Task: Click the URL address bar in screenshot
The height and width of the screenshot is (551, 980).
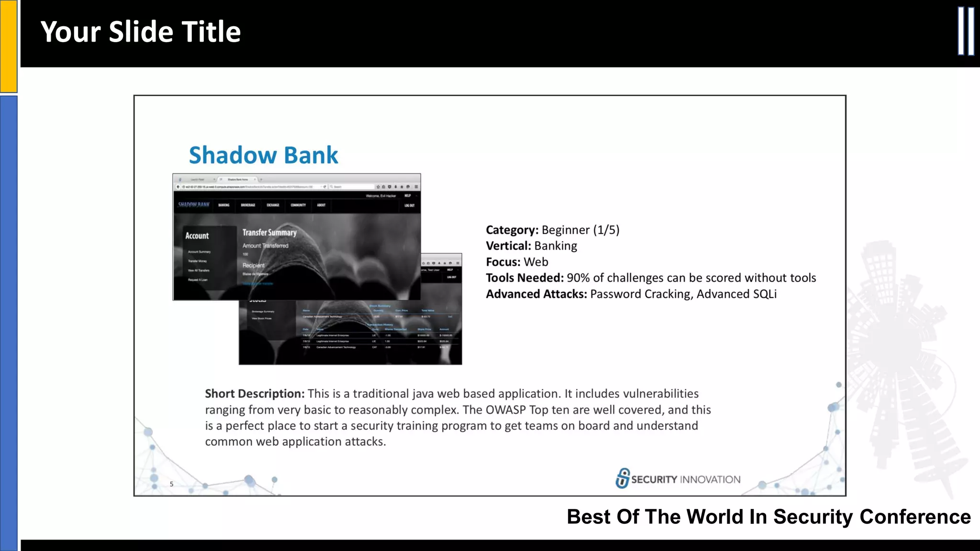Action: 255,187
